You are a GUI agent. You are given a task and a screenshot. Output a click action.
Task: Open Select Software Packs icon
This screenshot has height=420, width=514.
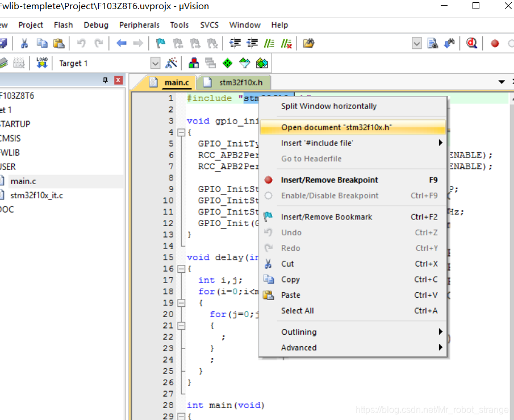(245, 63)
